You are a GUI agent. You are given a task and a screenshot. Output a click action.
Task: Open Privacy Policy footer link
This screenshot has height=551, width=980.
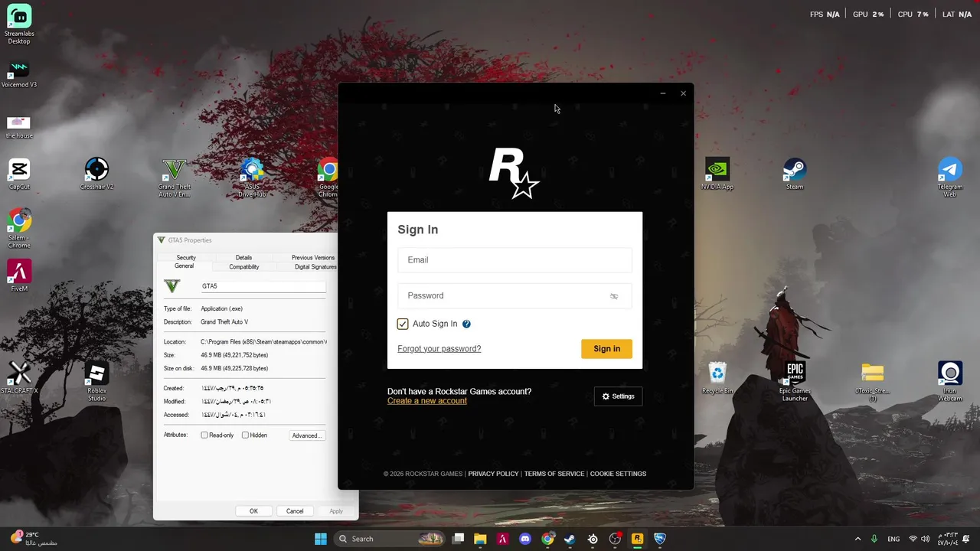(x=493, y=474)
